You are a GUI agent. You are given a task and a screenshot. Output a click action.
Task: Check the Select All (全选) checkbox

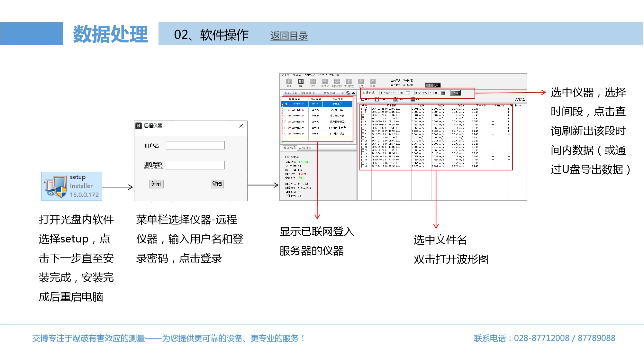363,99
